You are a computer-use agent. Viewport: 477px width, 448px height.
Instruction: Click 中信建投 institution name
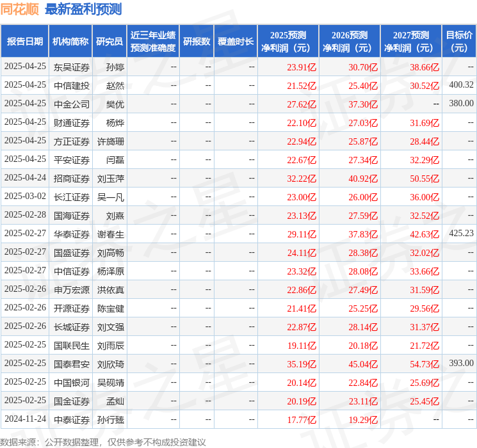click(72, 86)
